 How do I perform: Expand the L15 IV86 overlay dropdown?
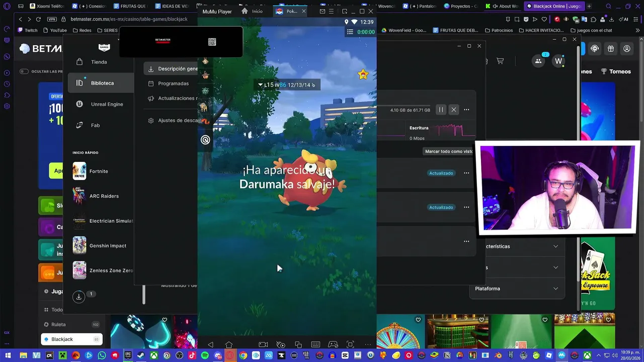point(260,85)
